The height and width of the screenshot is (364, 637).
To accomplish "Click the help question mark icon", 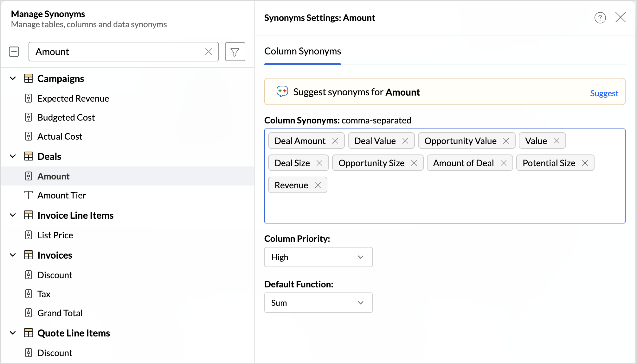I will [x=600, y=18].
